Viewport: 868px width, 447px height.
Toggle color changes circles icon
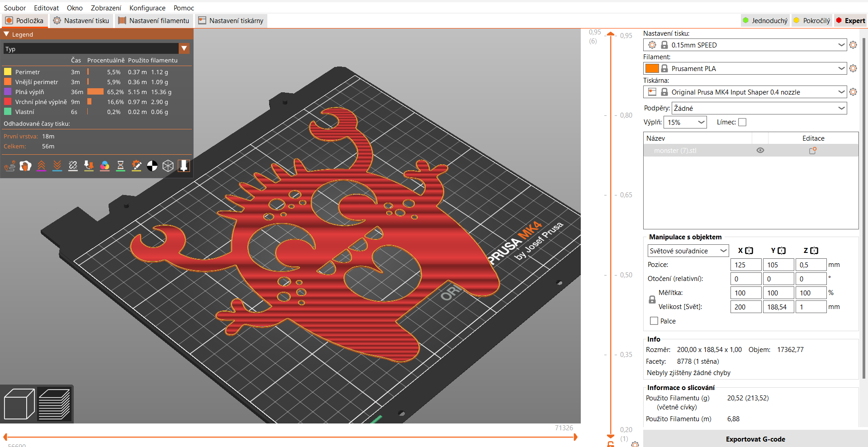coord(105,166)
